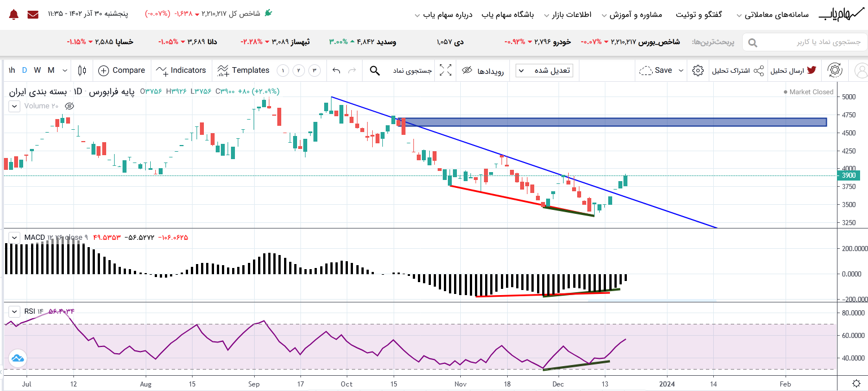Viewport: 868px width, 391px height.
Task: Redo the chart action
Action: (x=352, y=71)
